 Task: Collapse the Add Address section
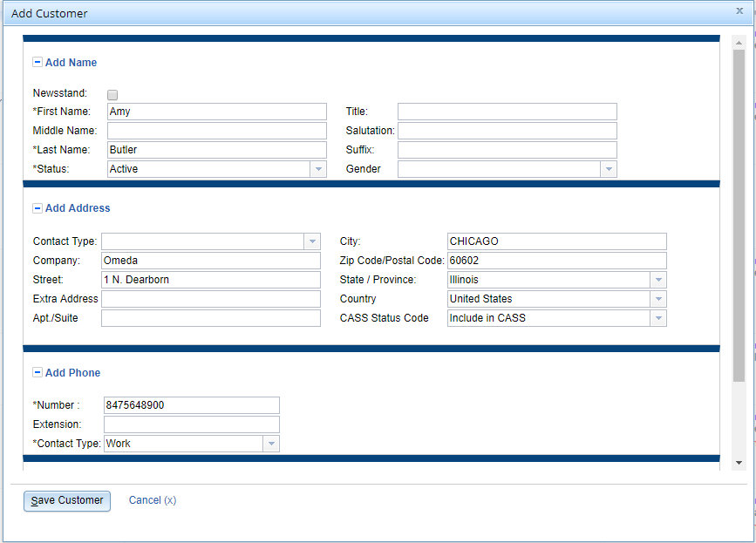[x=37, y=208]
